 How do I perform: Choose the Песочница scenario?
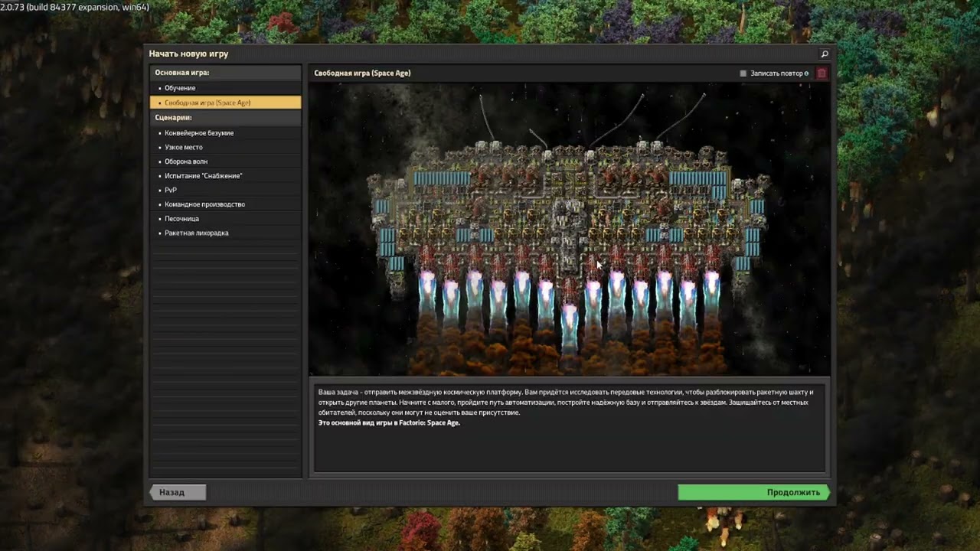pos(225,219)
